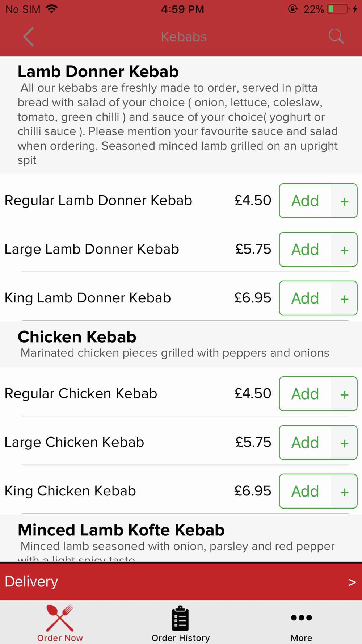
Task: Tap plus stepper for Regular Chicken Kebab
Action: tap(344, 394)
